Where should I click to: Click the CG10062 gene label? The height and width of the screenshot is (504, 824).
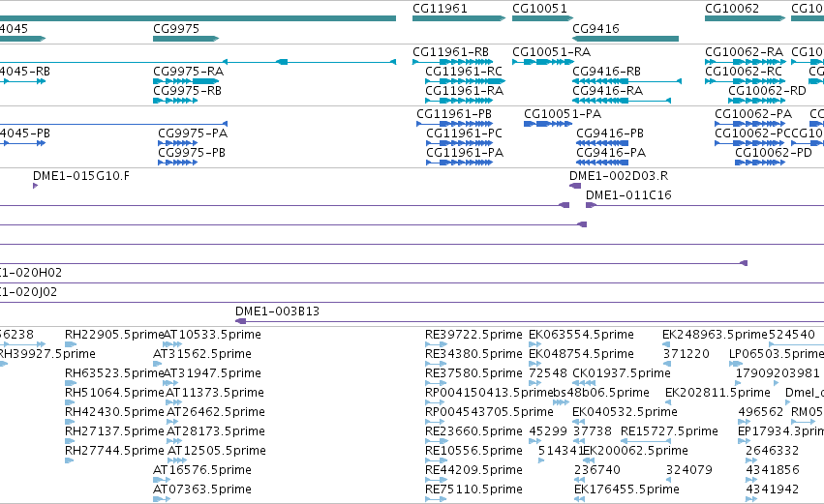[x=732, y=9]
